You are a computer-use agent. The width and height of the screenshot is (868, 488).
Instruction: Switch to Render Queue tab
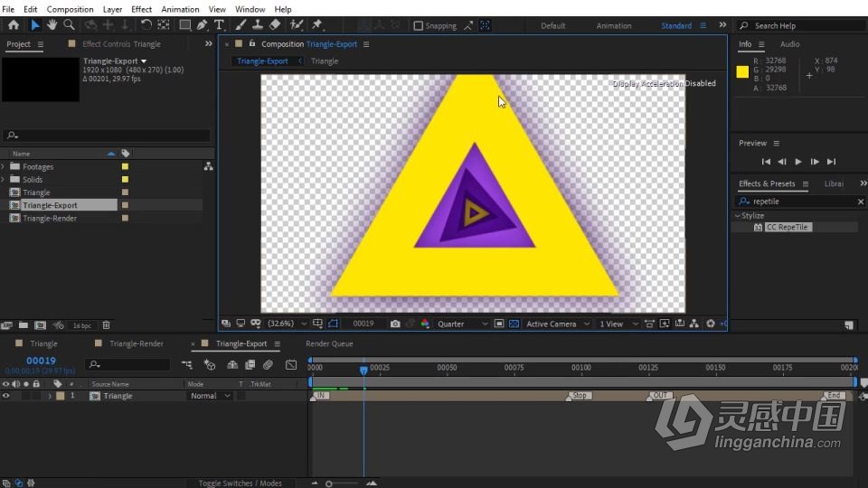(329, 343)
